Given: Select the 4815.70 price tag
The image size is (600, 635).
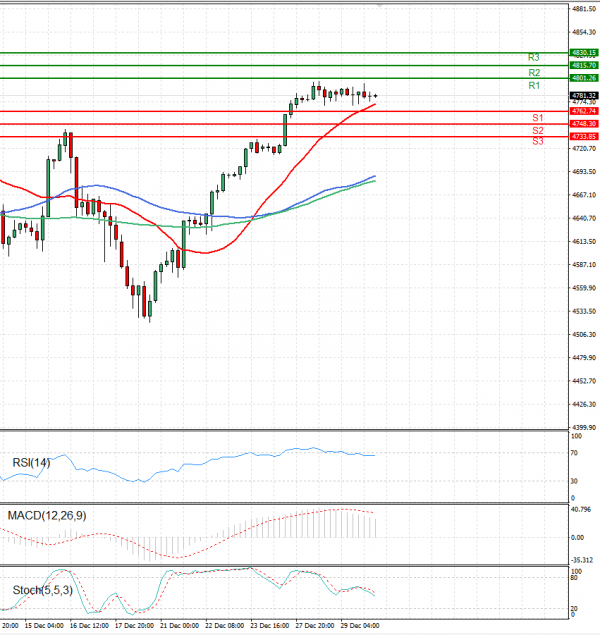Looking at the screenshot, I should coord(584,65).
